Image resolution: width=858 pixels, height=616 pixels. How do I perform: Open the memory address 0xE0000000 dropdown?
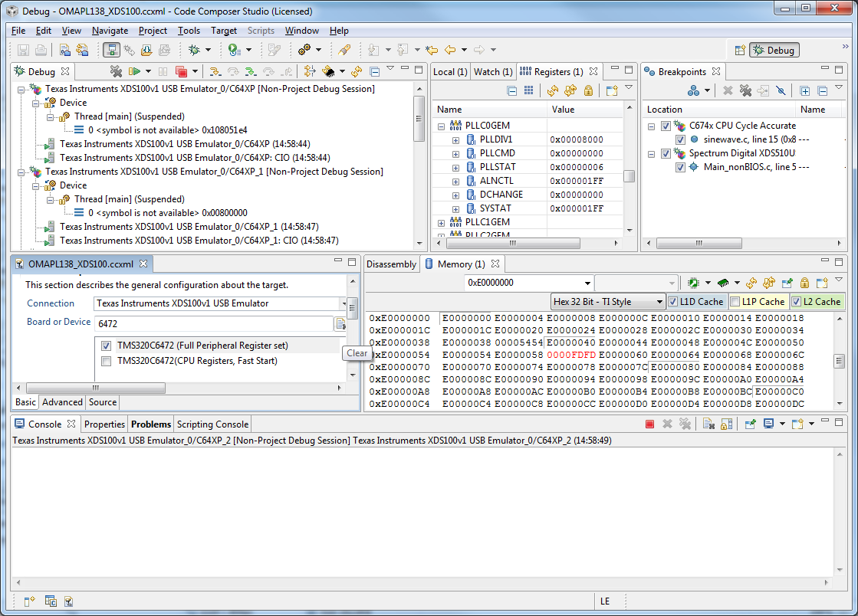(587, 283)
